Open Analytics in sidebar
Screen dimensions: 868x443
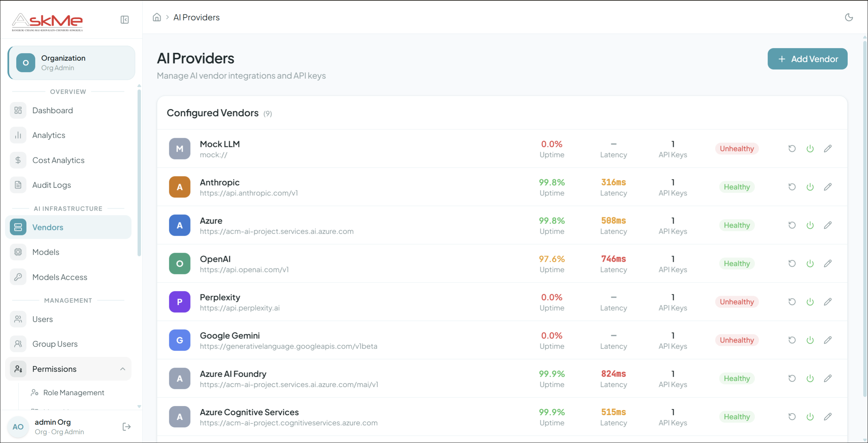click(x=68, y=135)
